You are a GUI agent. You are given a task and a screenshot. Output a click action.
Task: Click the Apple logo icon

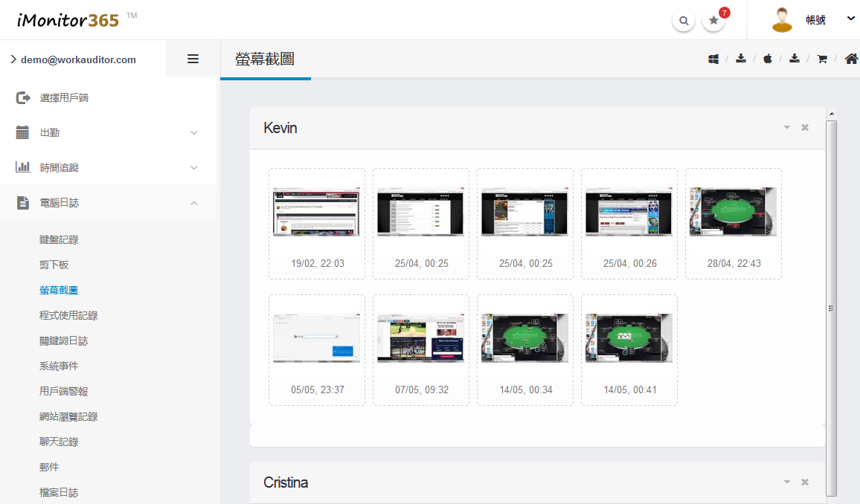[x=768, y=59]
